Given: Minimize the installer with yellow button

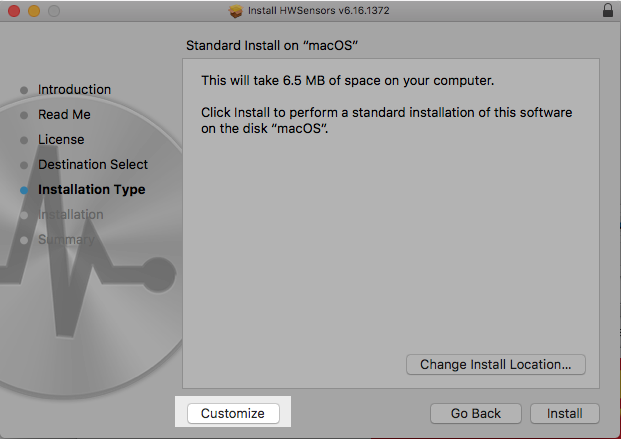Looking at the screenshot, I should pos(33,11).
